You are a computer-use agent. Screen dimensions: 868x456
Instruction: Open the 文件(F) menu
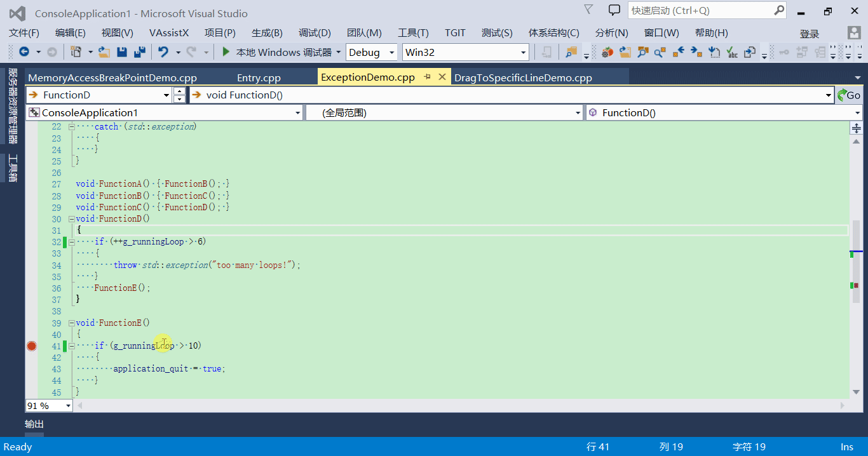[x=24, y=33]
